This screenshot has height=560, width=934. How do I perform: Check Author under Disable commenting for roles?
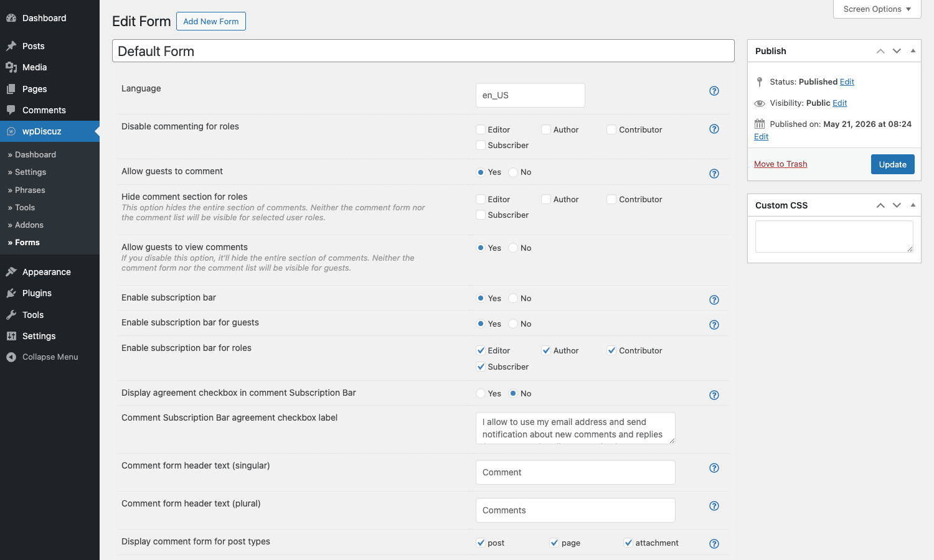(546, 129)
